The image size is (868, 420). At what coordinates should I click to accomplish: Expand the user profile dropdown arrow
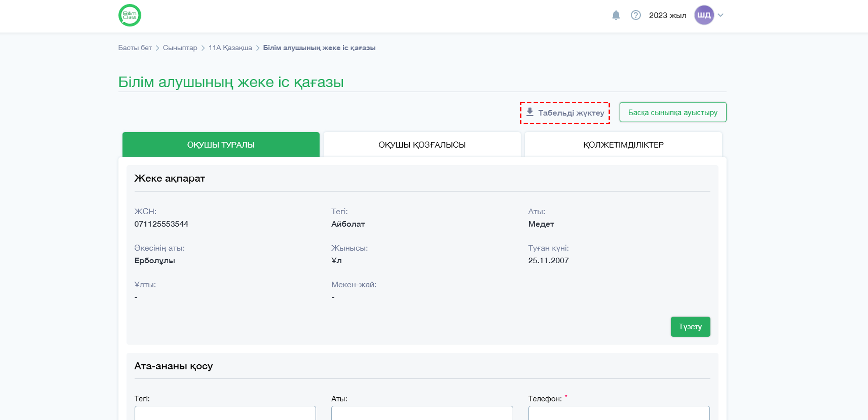point(720,15)
